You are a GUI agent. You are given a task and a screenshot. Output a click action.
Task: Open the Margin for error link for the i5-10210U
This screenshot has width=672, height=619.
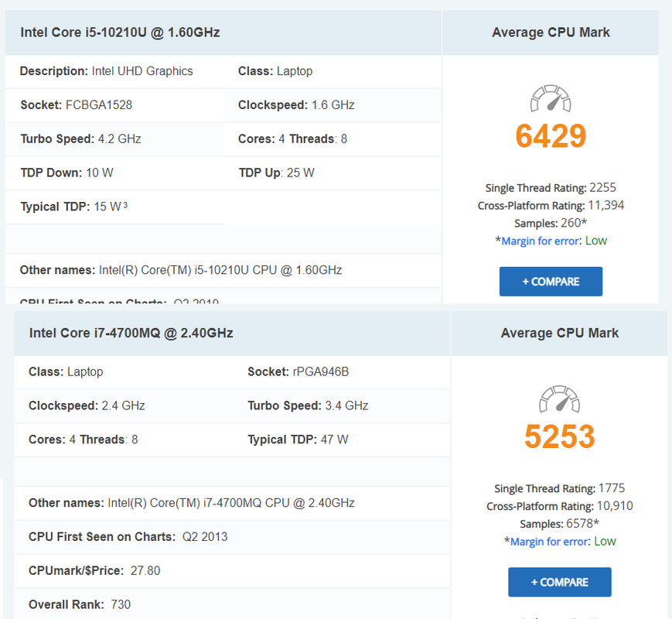[x=540, y=241]
